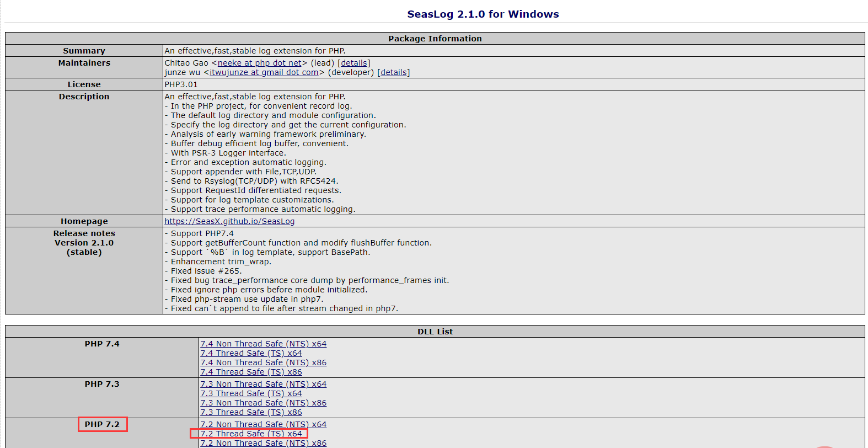Click the DLL List table header
Viewport: 868px width, 448px height.
coord(435,332)
